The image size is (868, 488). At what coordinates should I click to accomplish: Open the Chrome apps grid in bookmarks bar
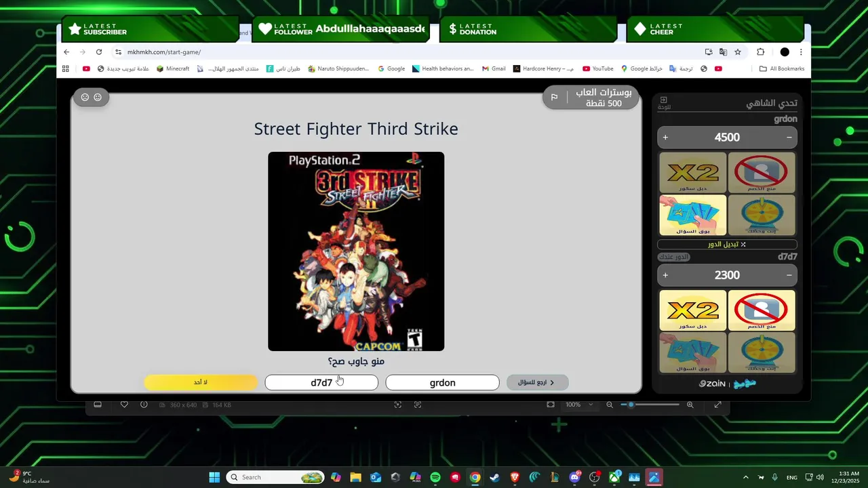point(66,68)
